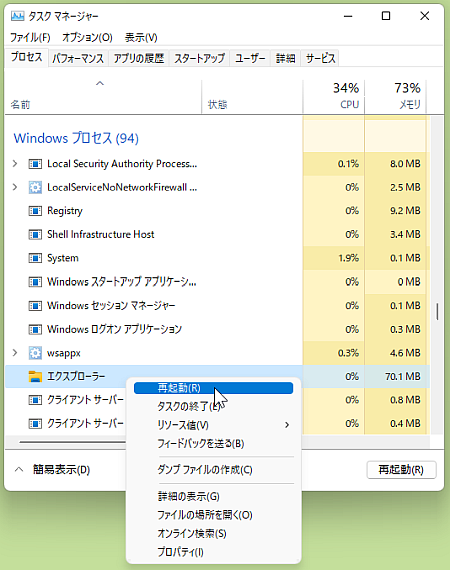Select the System process name
450x570 pixels.
pos(63,258)
